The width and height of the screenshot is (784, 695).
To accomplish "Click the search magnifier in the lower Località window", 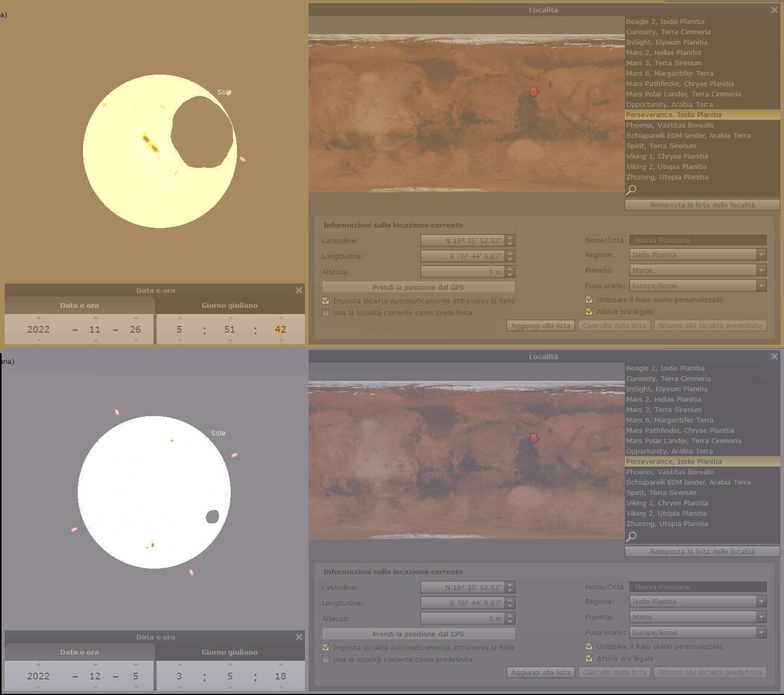I will coord(631,536).
